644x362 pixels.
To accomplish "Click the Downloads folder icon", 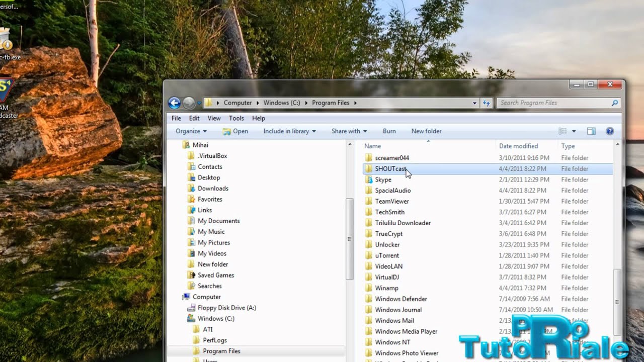I will click(191, 189).
